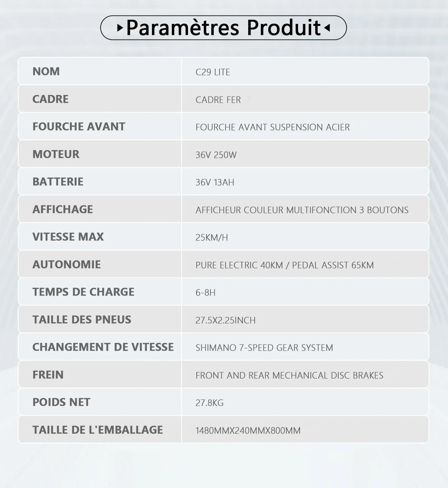
Task: Click the AFFICHAGE row label
Action: tap(63, 209)
